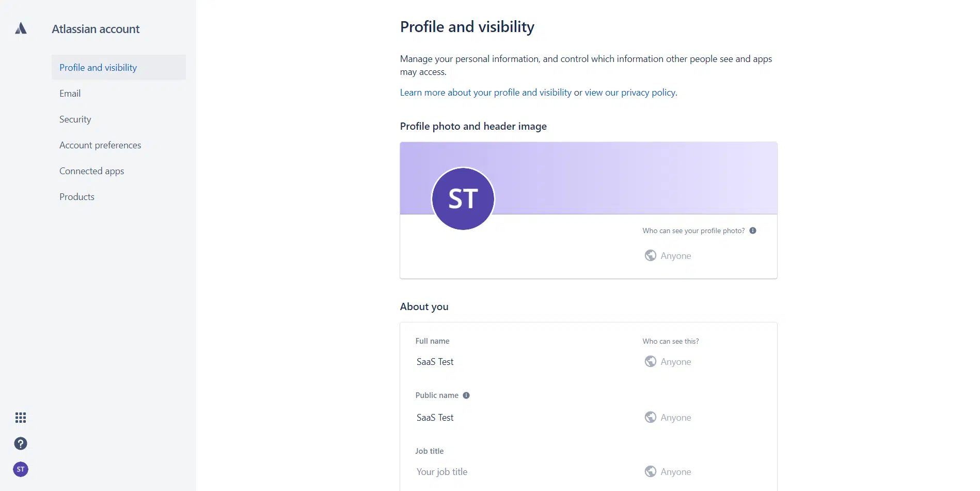Open the Security section
This screenshot has height=491, width=980.
tap(75, 119)
